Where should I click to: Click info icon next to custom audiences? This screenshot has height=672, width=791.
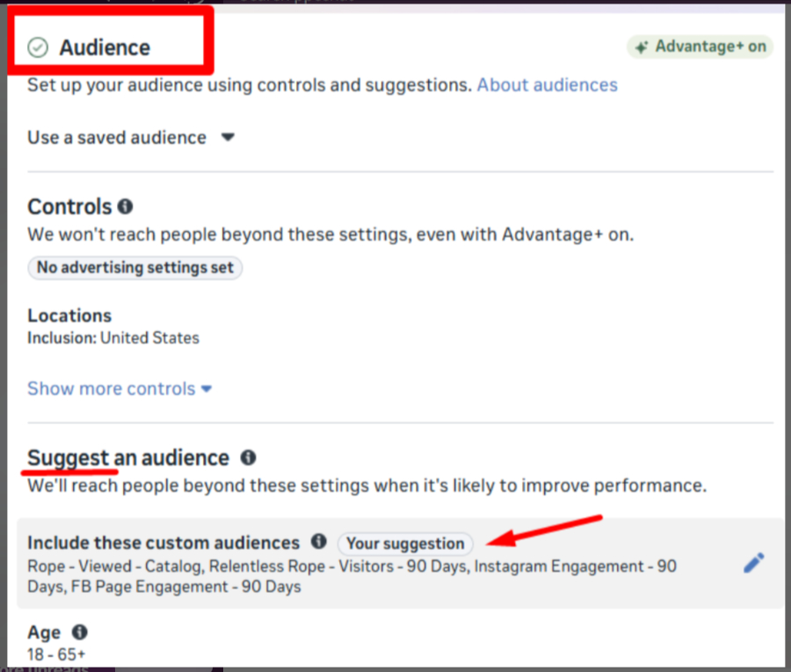pos(318,542)
